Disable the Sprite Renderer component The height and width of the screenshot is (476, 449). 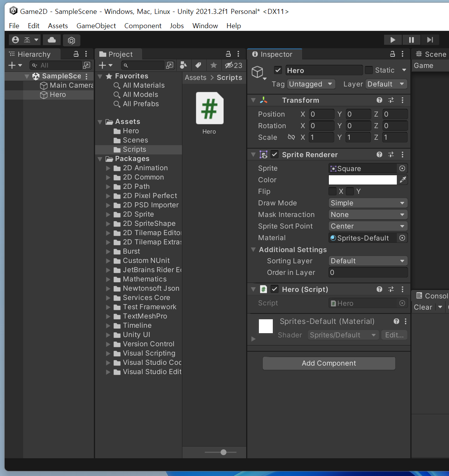coord(275,154)
